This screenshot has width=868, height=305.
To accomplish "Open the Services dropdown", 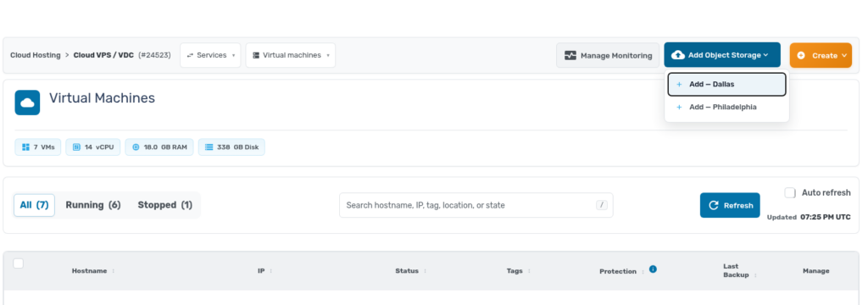I will tap(210, 55).
